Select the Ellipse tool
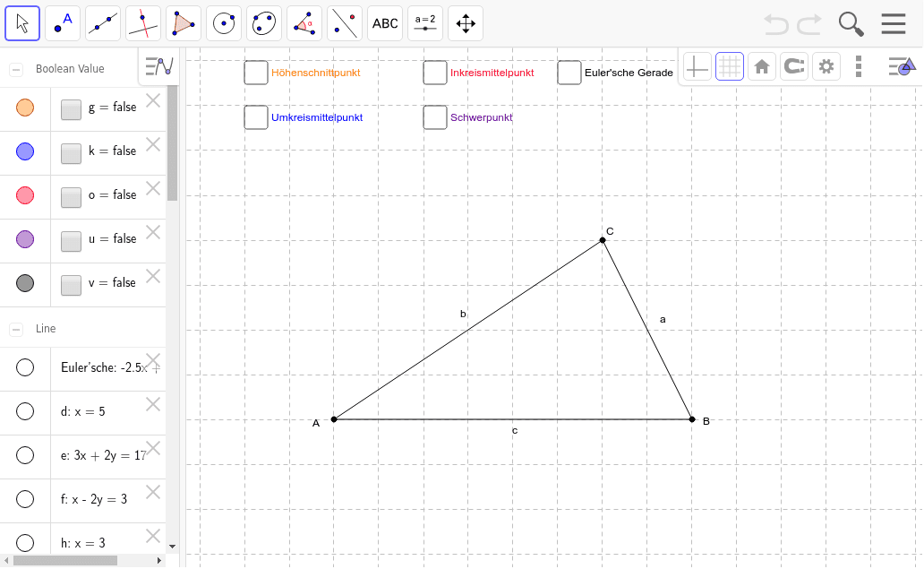 click(264, 23)
